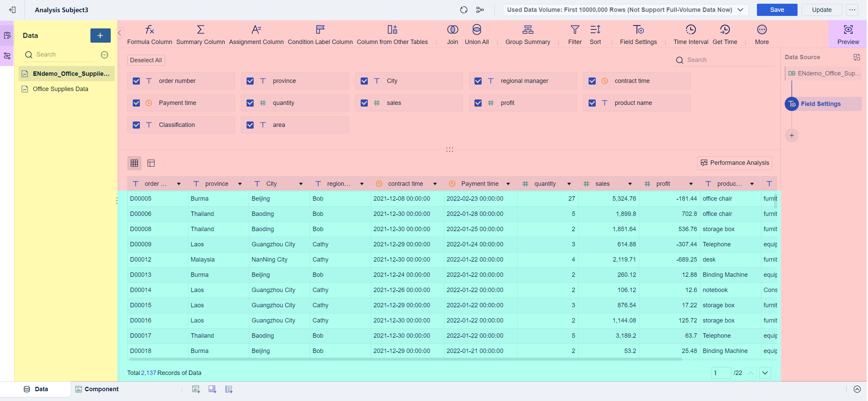
Task: Select the Summary Column tool
Action: tap(200, 34)
